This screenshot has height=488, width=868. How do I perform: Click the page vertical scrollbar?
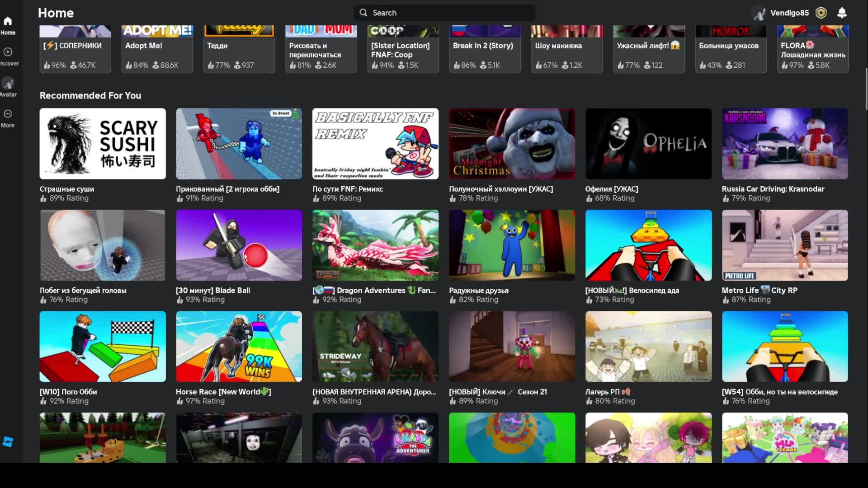pos(866,89)
